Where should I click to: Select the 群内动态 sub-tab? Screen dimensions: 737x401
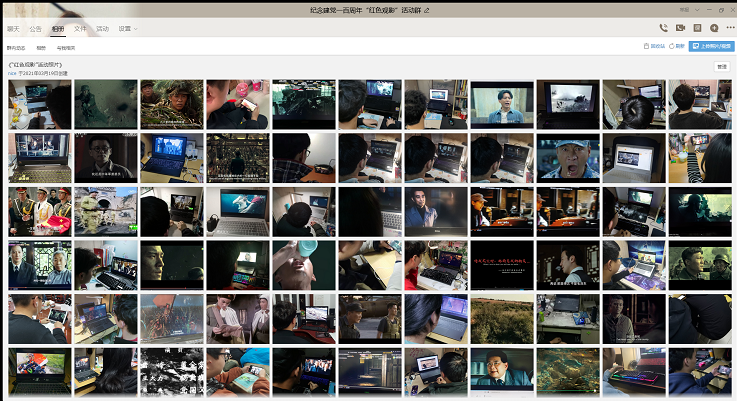[x=16, y=47]
